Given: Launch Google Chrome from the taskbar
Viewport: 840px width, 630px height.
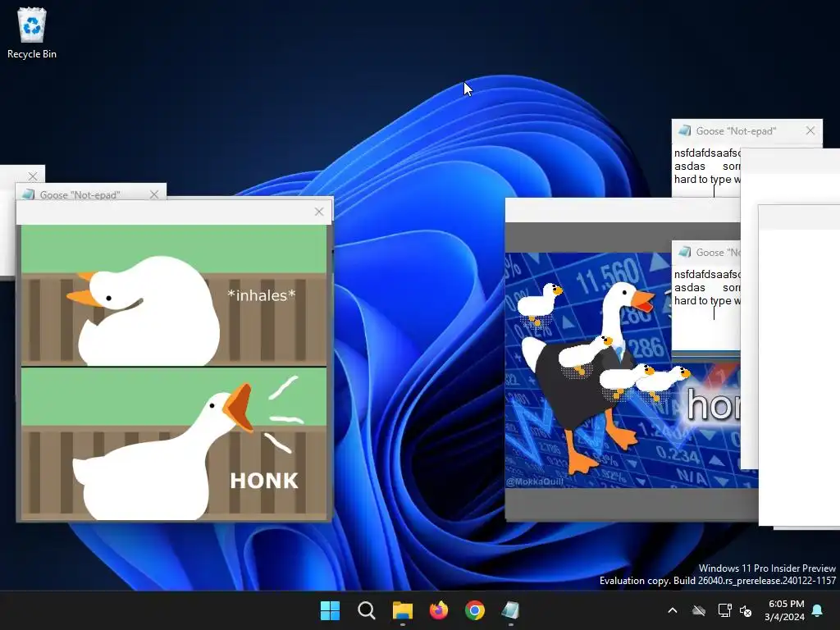Looking at the screenshot, I should (x=475, y=610).
